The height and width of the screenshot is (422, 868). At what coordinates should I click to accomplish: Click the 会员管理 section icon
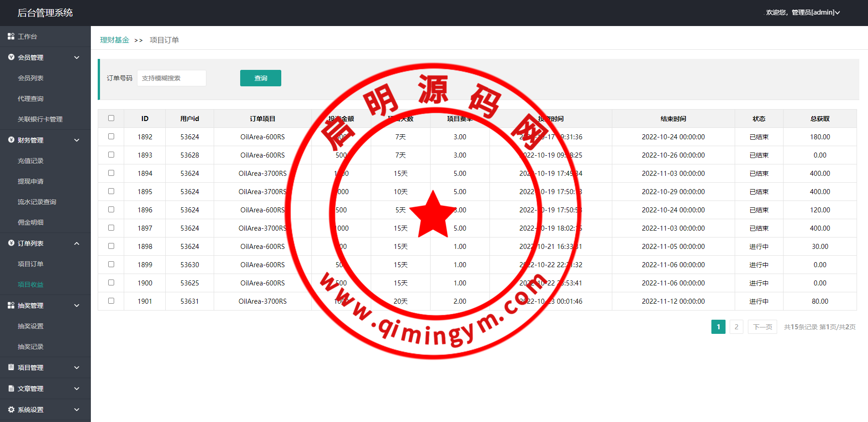coord(11,57)
